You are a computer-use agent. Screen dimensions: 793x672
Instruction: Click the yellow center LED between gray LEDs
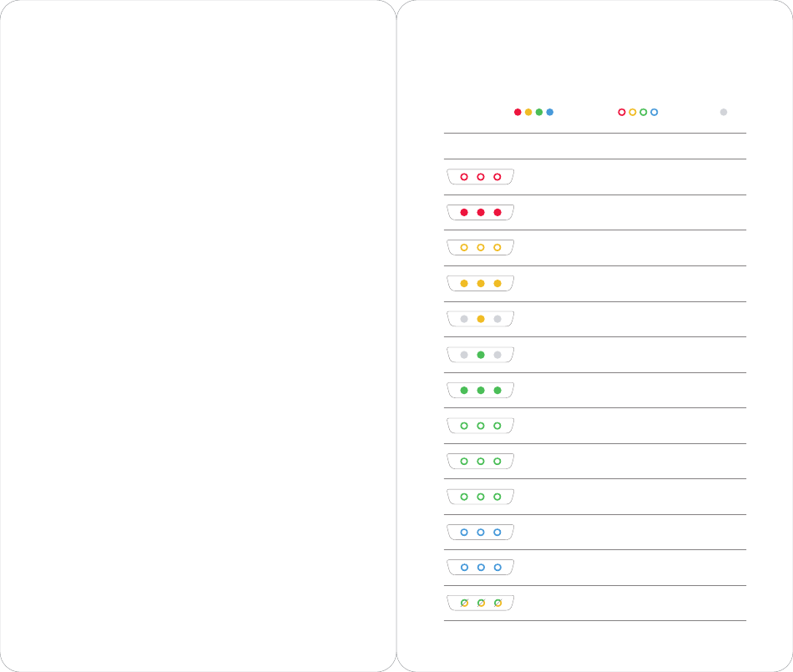tap(481, 319)
